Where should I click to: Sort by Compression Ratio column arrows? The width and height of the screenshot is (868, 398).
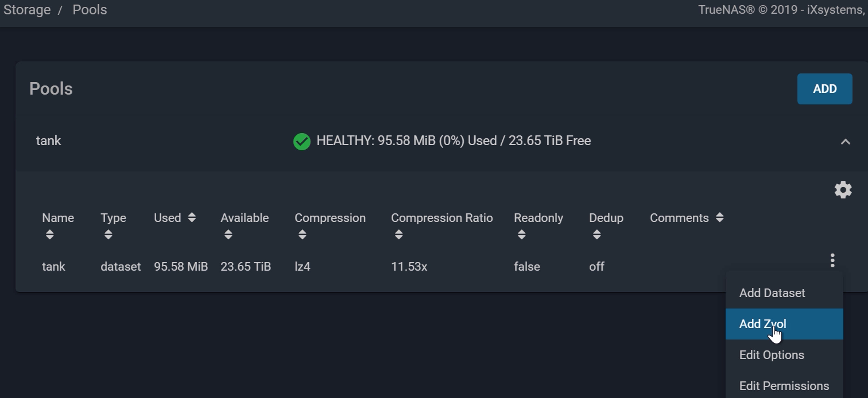coord(398,235)
